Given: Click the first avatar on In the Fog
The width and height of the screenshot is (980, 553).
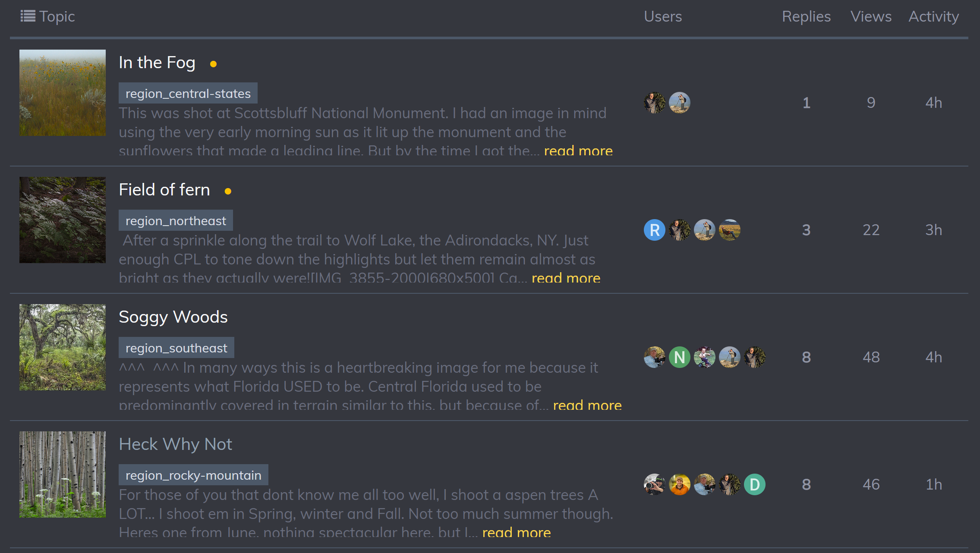Looking at the screenshot, I should [654, 103].
